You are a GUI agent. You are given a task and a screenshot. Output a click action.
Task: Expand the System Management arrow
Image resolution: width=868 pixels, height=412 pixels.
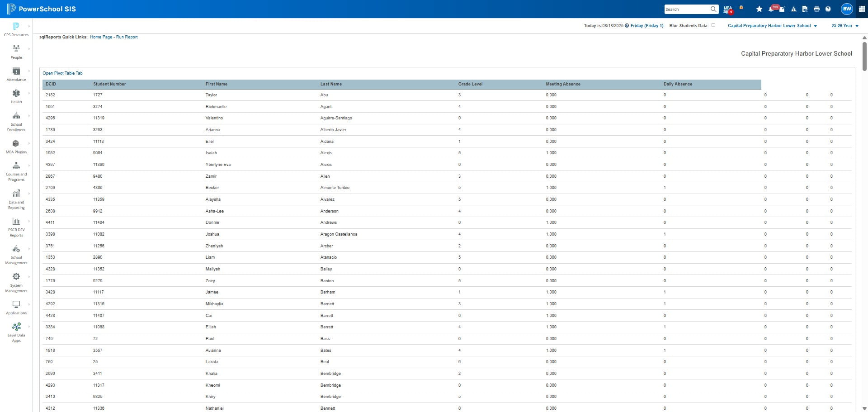(x=29, y=277)
